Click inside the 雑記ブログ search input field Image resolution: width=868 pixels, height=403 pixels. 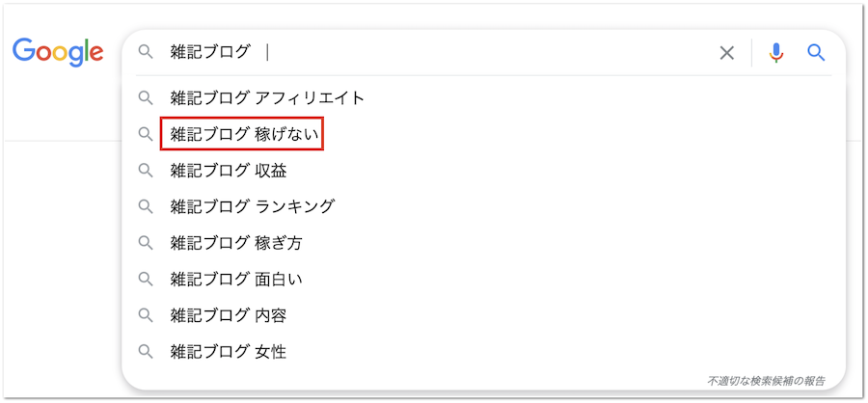click(x=434, y=52)
